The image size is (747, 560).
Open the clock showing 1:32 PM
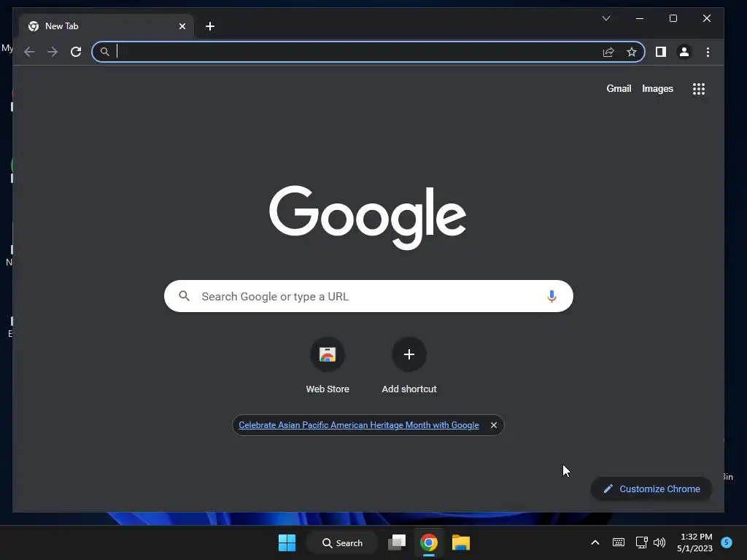[695, 542]
